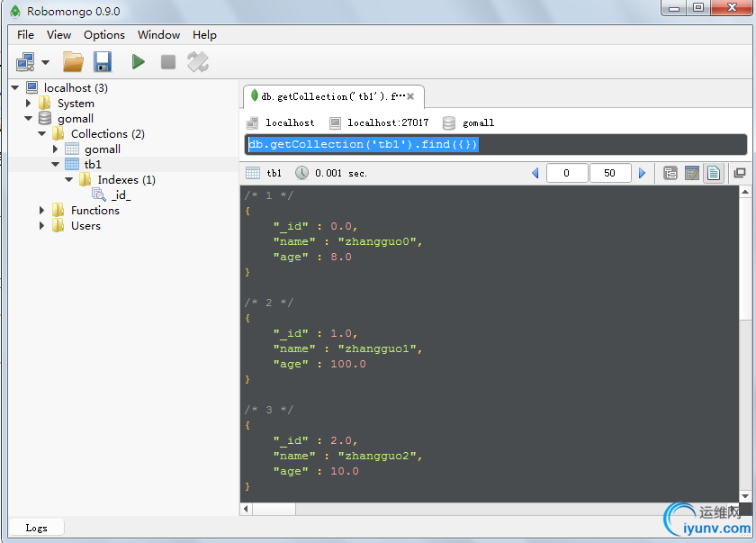Click the gray Stop execution button

click(x=167, y=62)
